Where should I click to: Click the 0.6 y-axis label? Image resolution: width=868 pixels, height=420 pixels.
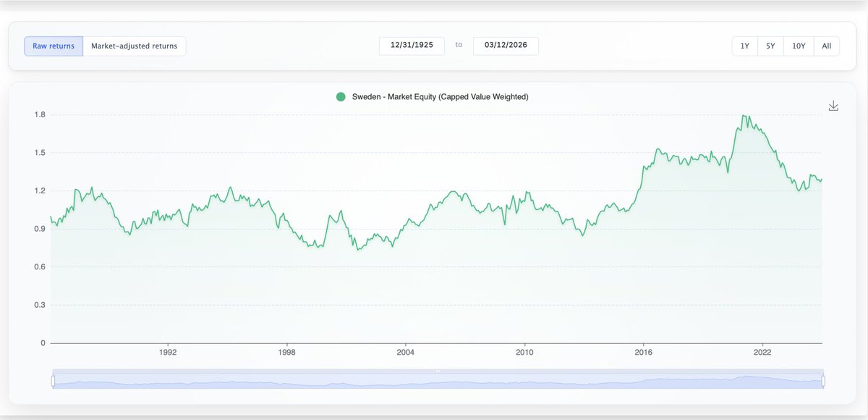pos(40,267)
